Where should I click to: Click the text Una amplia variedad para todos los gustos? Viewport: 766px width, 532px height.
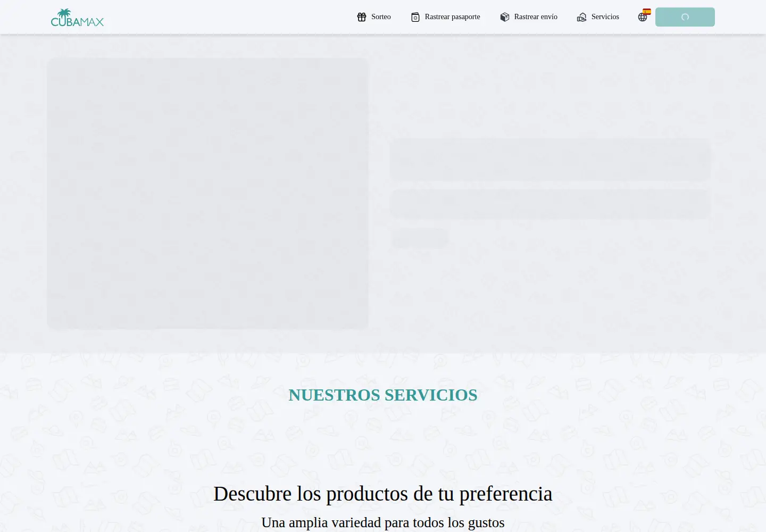[x=383, y=522]
